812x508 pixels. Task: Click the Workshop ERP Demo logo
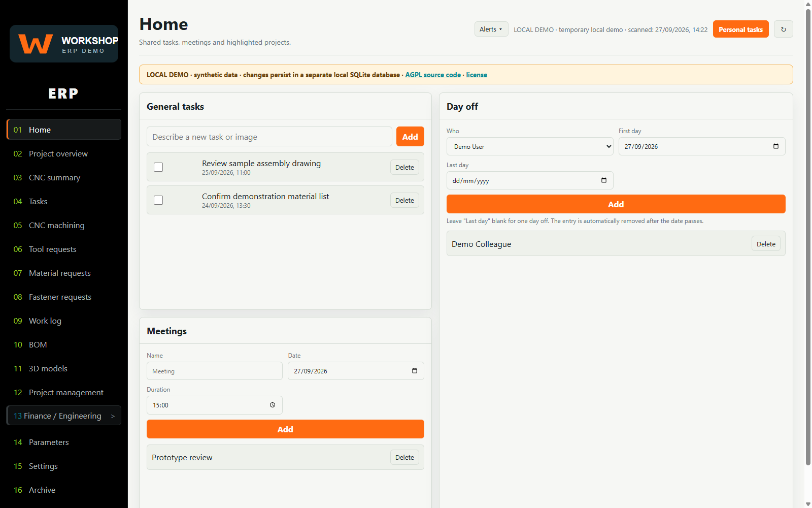click(x=64, y=44)
